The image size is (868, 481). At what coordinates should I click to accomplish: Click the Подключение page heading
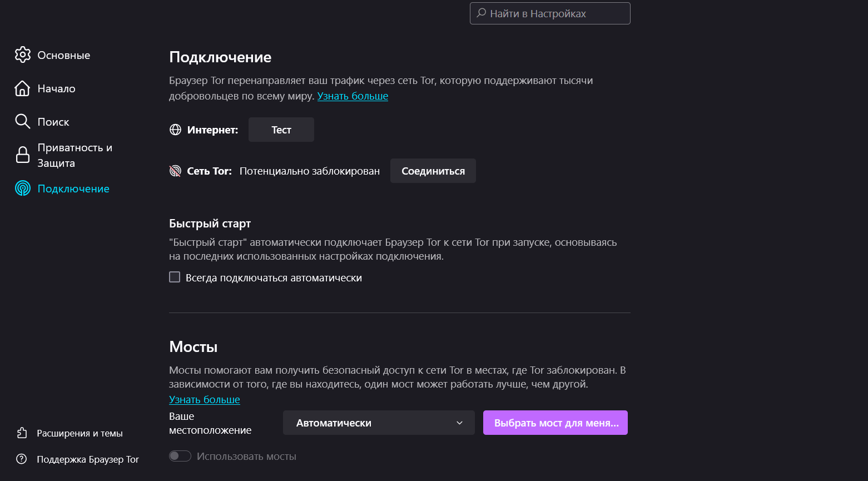[x=220, y=57]
